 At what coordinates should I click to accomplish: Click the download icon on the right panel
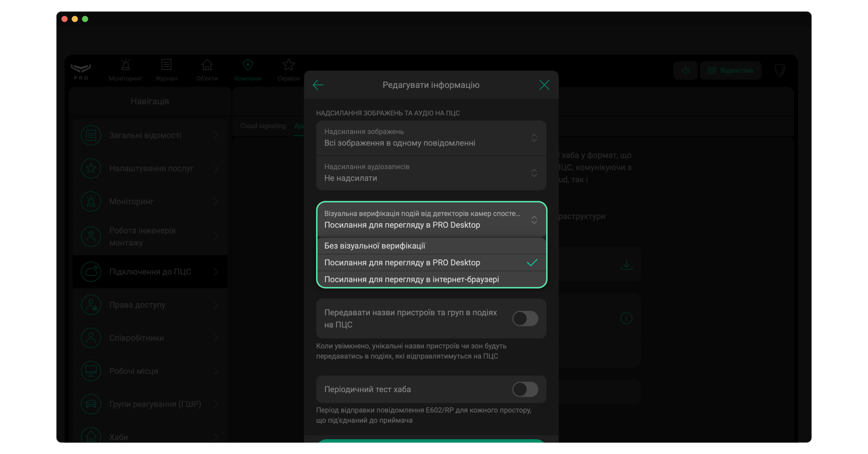tap(626, 264)
